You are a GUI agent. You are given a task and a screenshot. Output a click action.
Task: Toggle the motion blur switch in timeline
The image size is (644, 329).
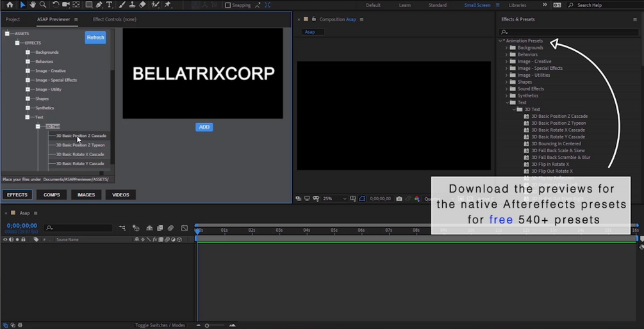[170, 228]
